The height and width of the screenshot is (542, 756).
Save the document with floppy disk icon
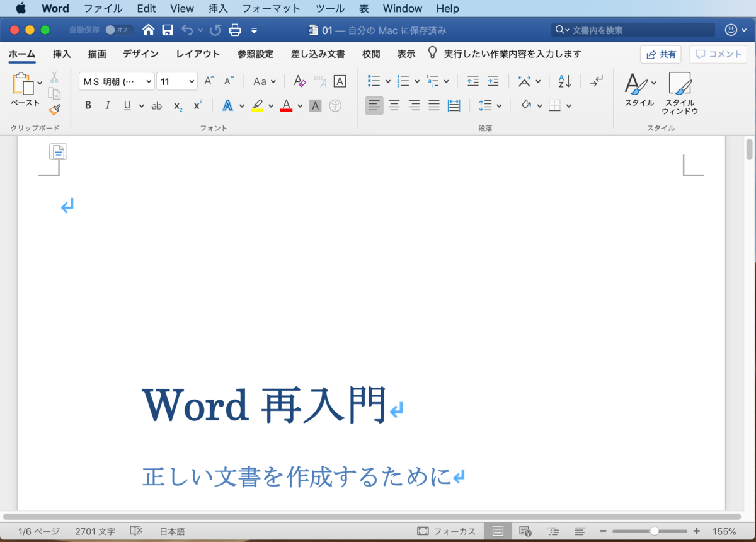[168, 30]
